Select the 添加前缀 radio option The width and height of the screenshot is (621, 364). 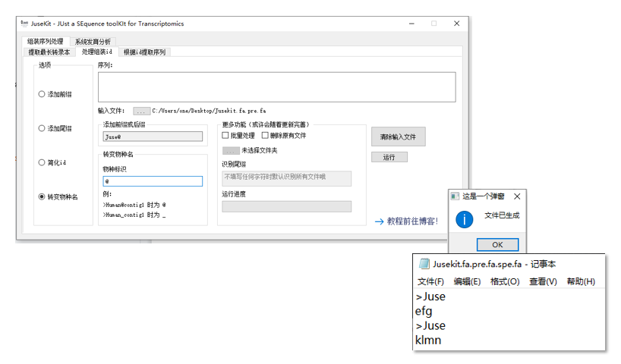(x=42, y=95)
